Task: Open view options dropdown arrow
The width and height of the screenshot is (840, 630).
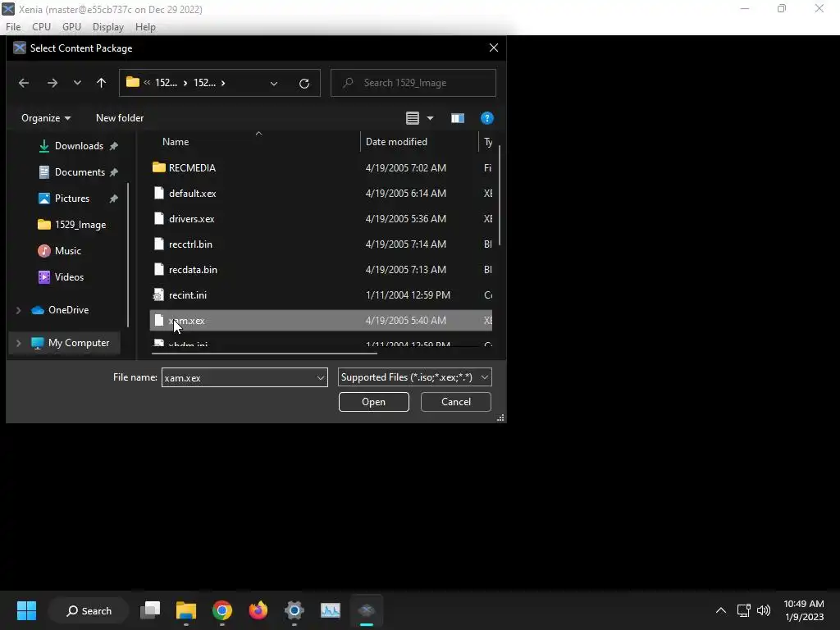Action: [430, 118]
